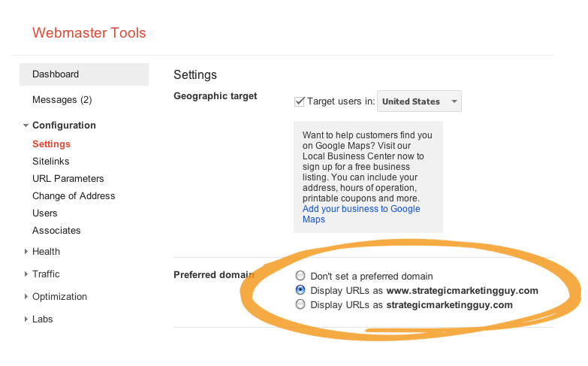Select non-www strategicmarketingguy.com display option

point(300,304)
